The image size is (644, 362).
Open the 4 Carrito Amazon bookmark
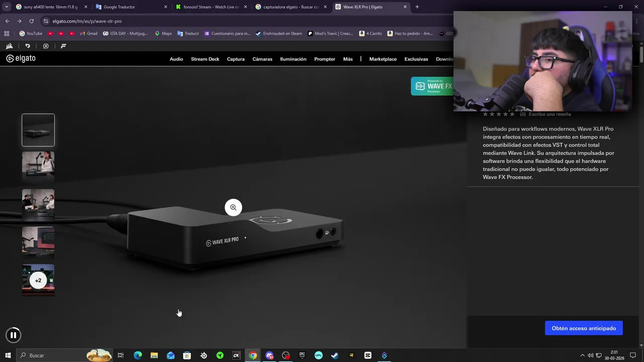tap(370, 34)
